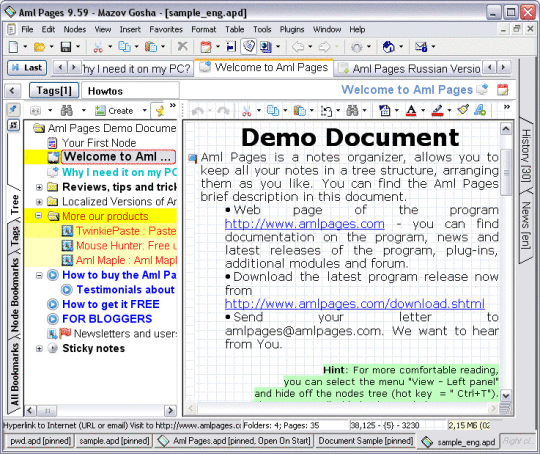The width and height of the screenshot is (540, 454).
Task: Open the Favorites menu
Action: coord(166,30)
